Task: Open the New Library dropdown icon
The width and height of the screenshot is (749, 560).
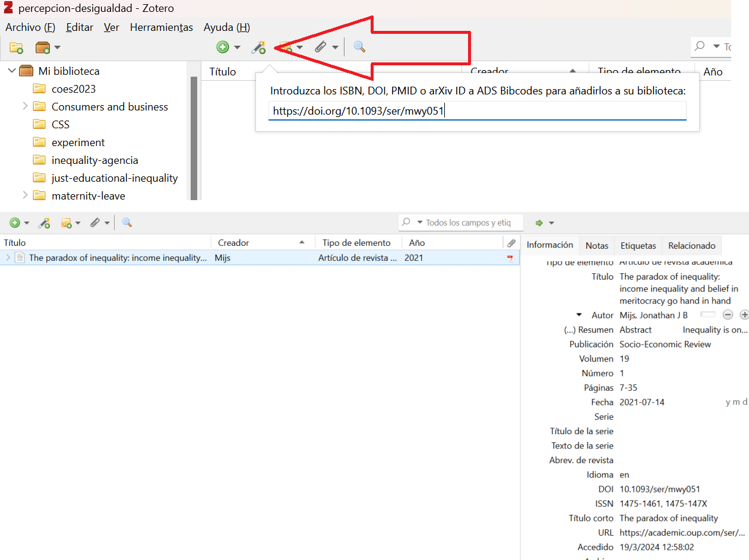Action: click(48, 48)
